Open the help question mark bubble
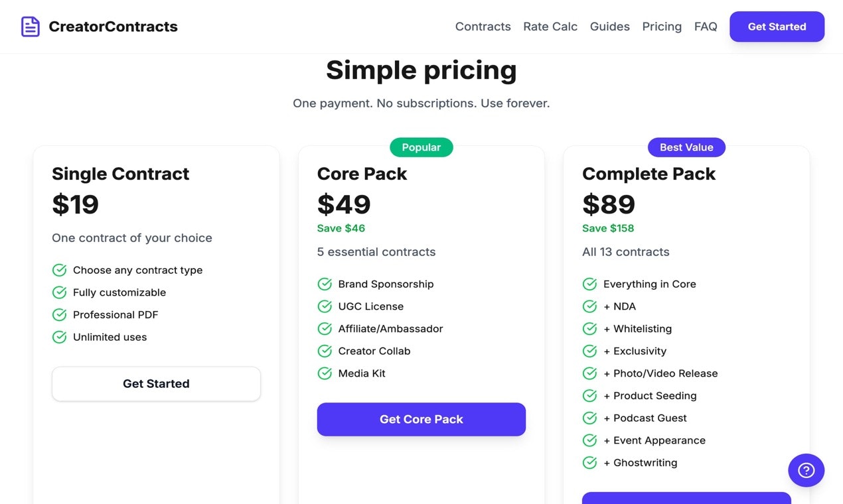Image resolution: width=843 pixels, height=504 pixels. 806,470
